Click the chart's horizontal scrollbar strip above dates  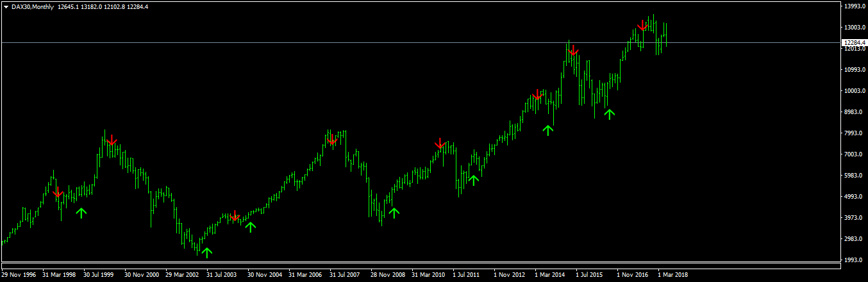420,265
